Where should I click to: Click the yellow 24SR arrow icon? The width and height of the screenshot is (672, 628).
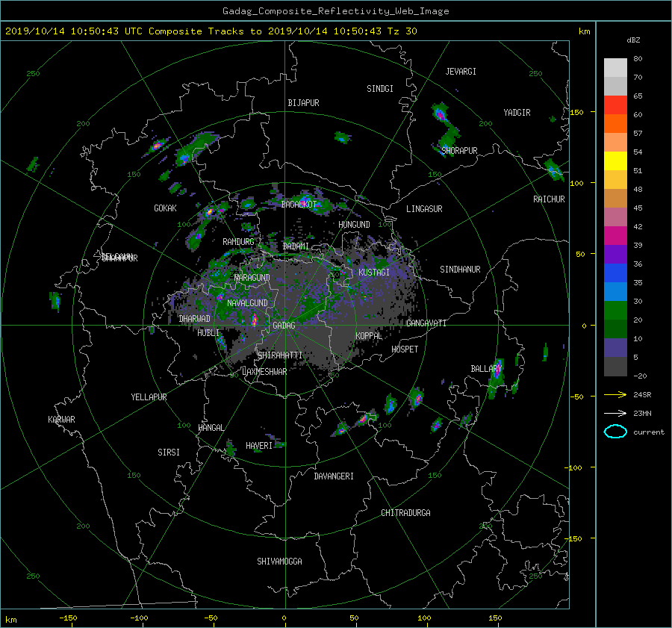tap(615, 394)
